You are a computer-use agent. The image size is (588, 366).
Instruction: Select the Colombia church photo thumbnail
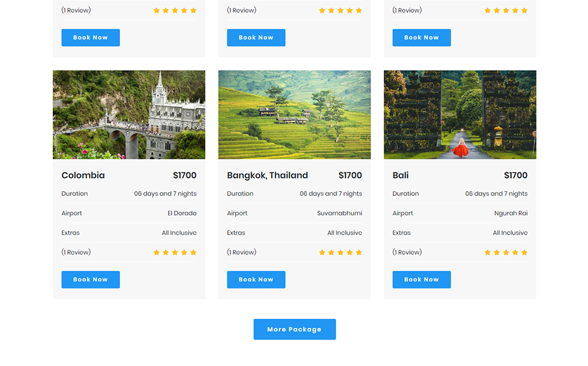tap(129, 115)
